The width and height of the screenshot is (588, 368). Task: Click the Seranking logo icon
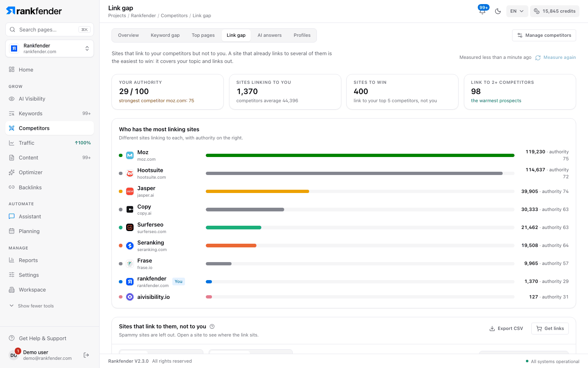coord(130,245)
